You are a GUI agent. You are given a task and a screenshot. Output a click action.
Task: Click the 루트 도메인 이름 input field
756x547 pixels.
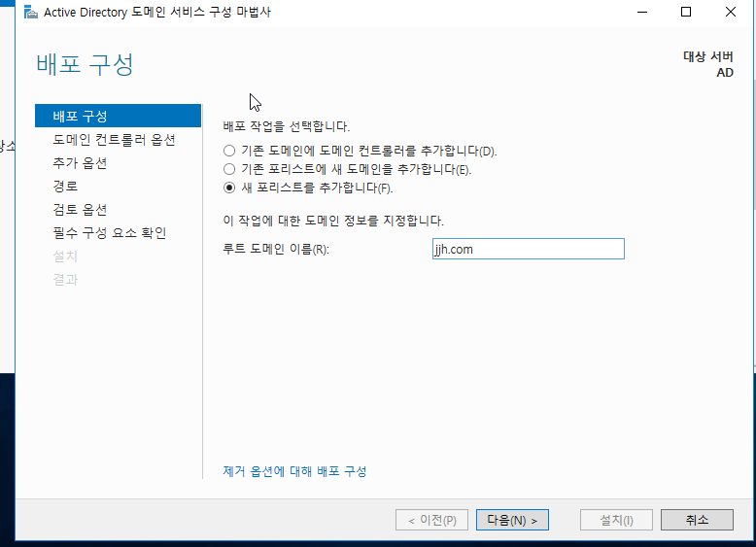[529, 249]
